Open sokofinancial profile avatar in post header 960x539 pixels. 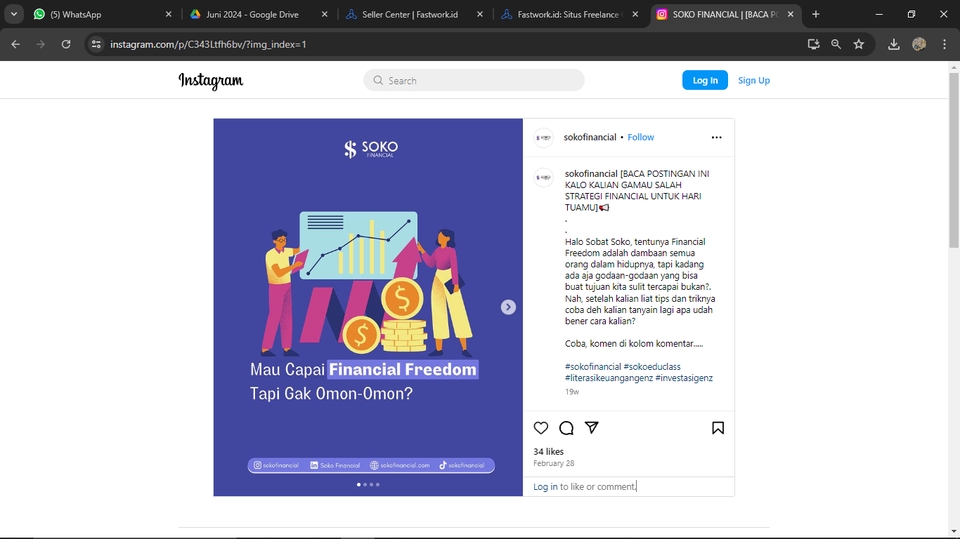point(543,137)
